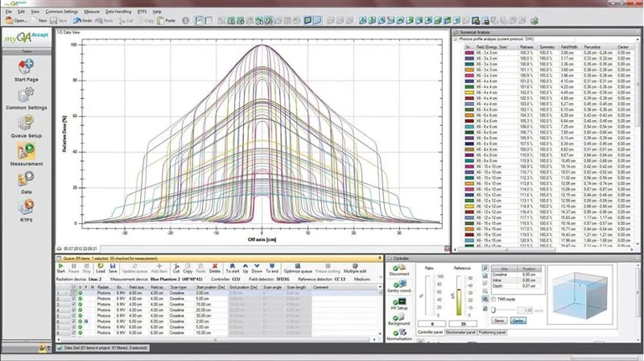Collapse the Queue panel using its header pin

(x=380, y=259)
